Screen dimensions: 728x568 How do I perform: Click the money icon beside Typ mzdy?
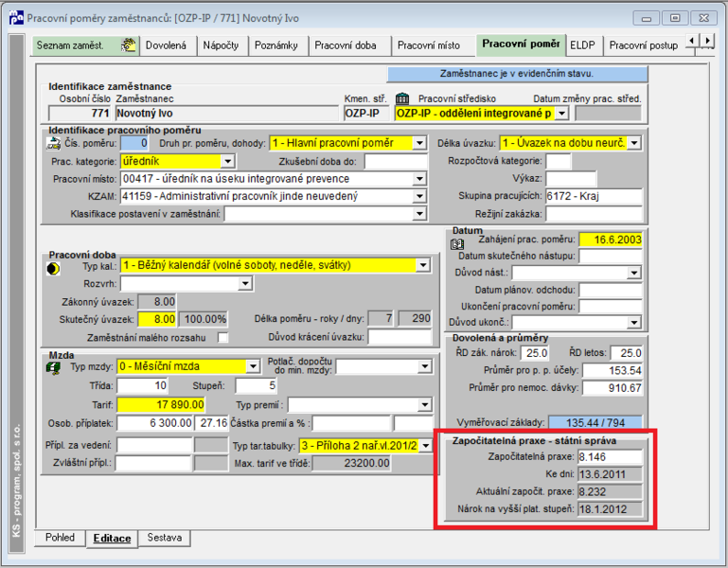pos(53,368)
